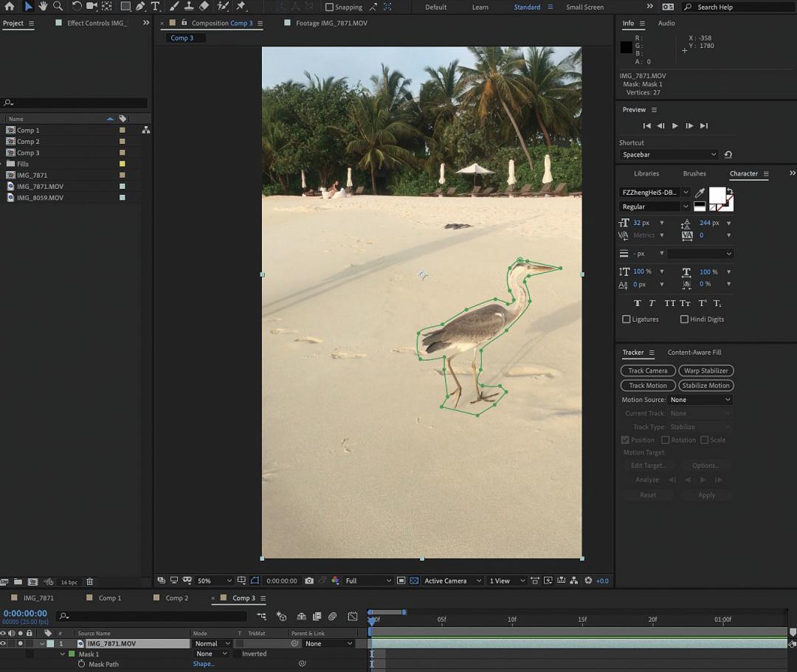Select the Clone Stamp tool
Viewport: 797px width, 672px height.
189,7
